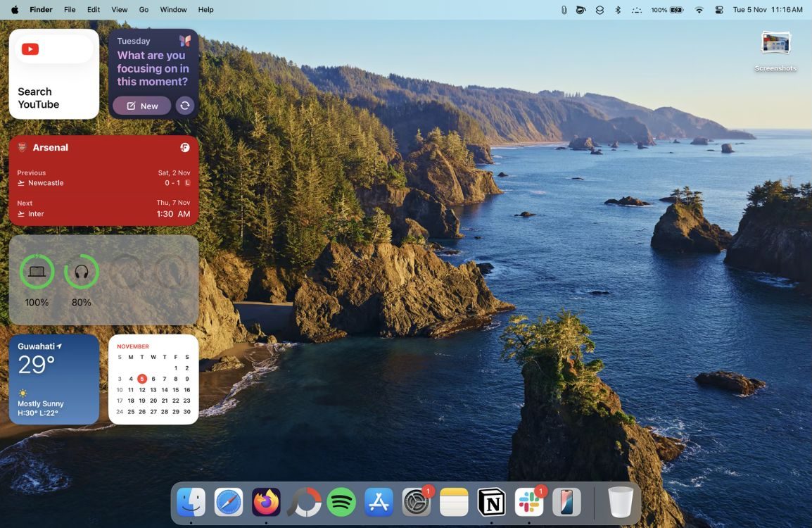Open the Go menu in Finder
The image size is (812, 528).
[143, 9]
